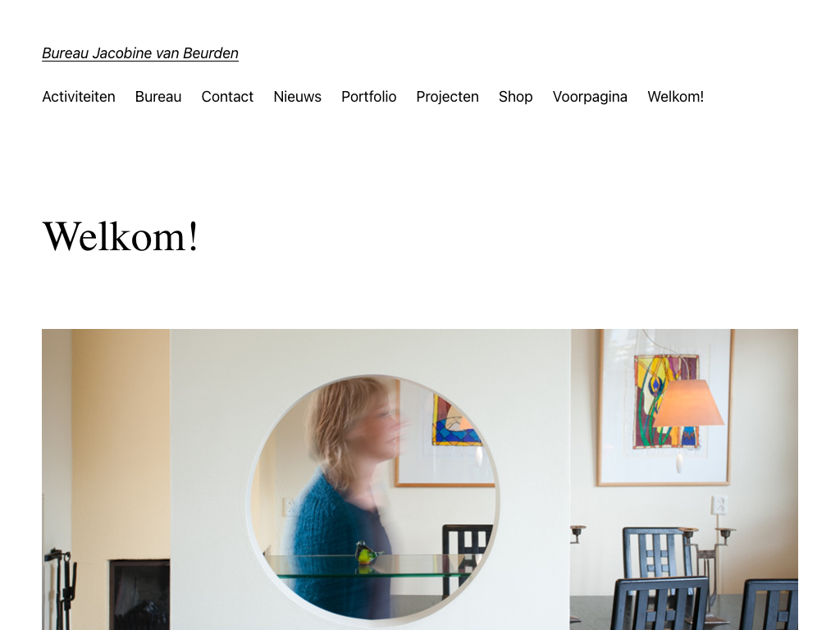Image resolution: width=840 pixels, height=630 pixels.
Task: Click the pink hanging lampshade in photo
Action: coord(688,403)
